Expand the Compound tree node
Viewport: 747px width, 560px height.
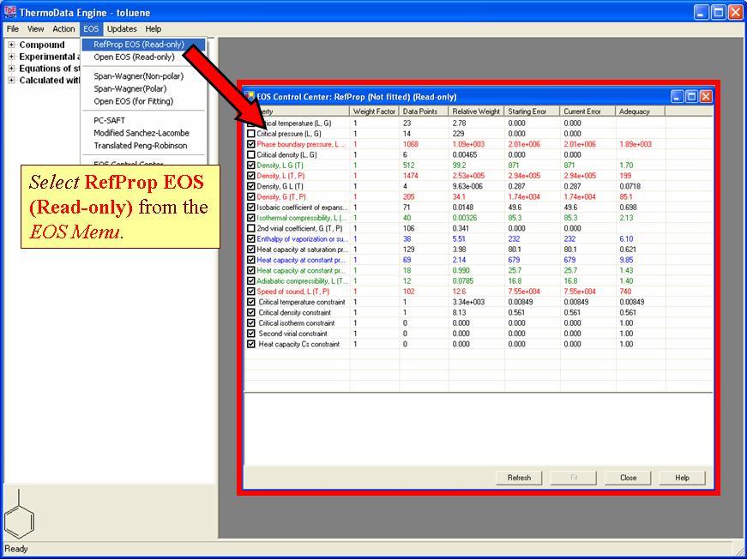pos(11,45)
